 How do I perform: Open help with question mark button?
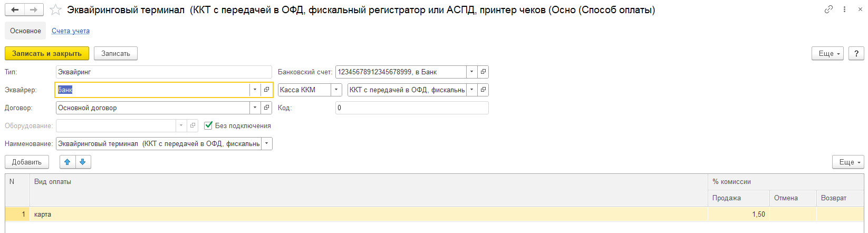point(856,53)
